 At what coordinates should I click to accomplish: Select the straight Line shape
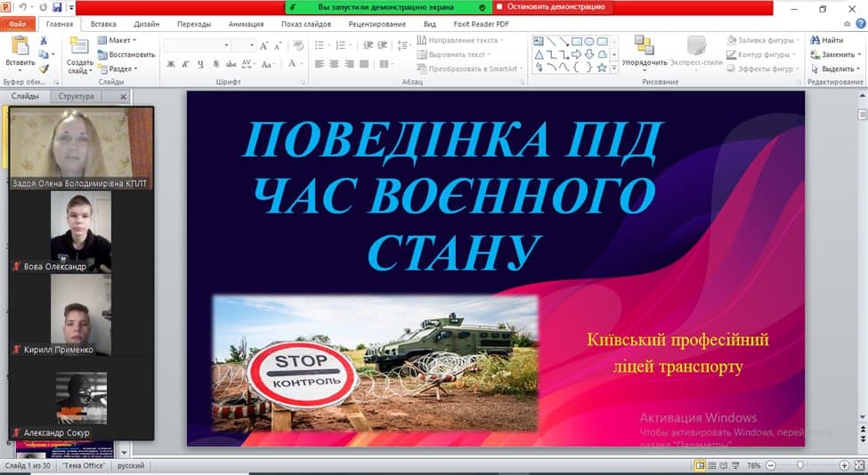[551, 42]
